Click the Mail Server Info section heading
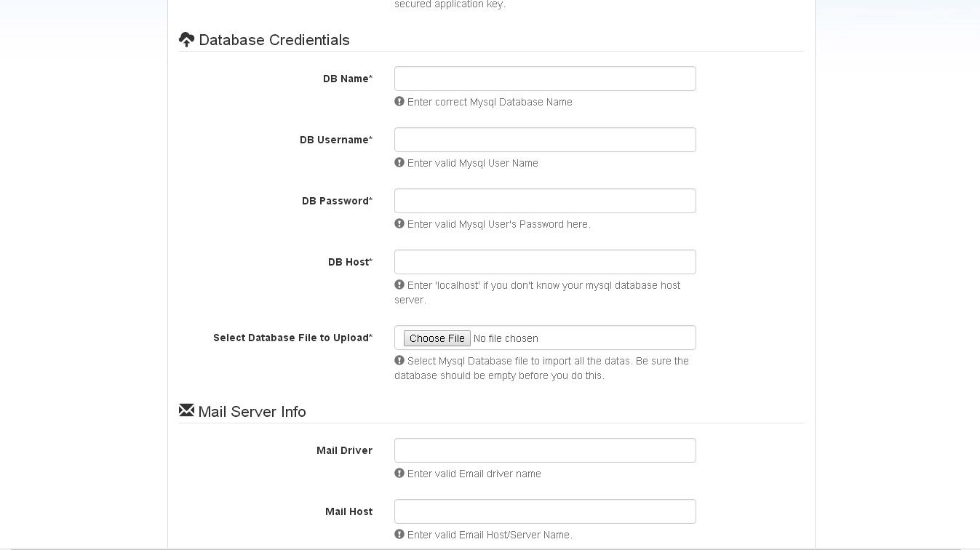 252,412
